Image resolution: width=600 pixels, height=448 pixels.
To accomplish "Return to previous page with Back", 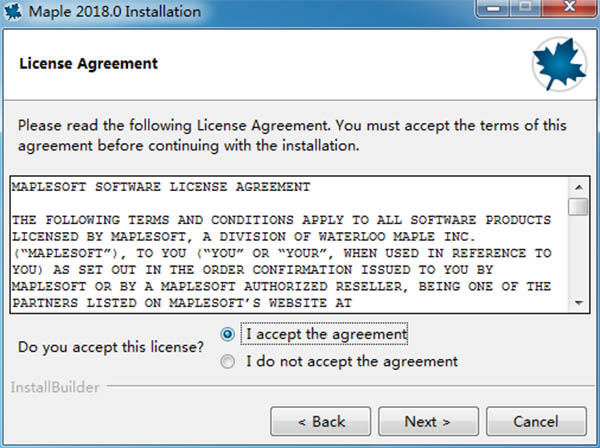I will 321,421.
